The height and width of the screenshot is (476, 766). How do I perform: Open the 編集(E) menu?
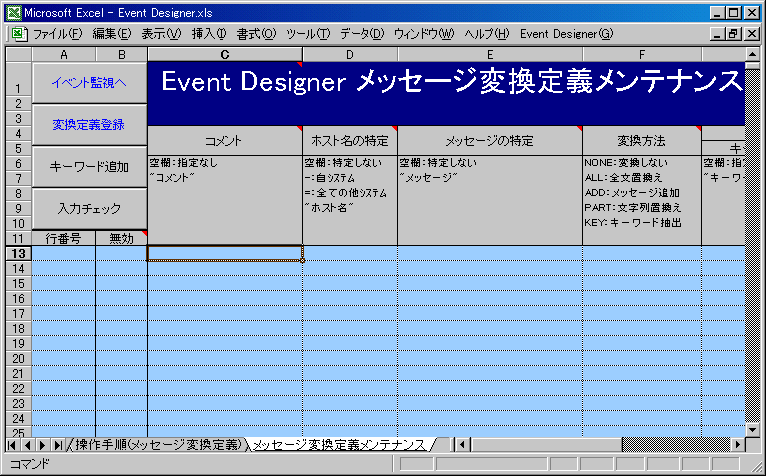click(112, 34)
